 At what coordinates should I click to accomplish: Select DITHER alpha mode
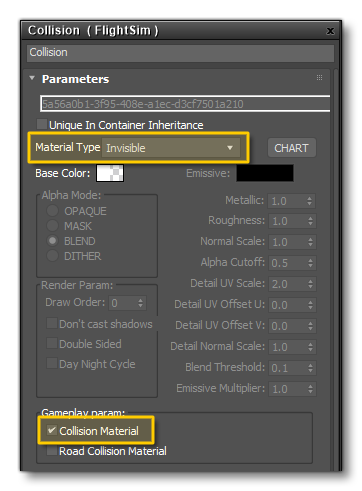52,256
